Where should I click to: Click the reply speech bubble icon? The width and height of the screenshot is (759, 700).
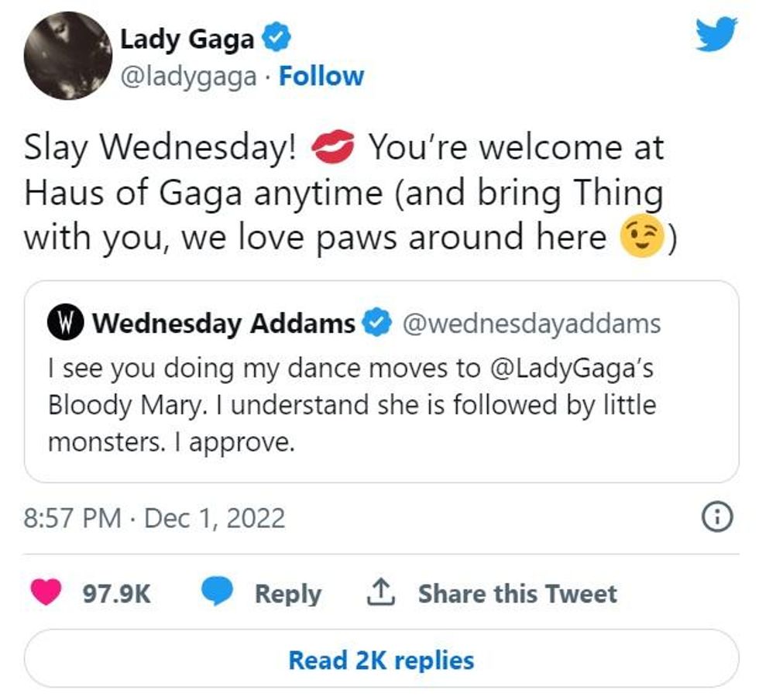coord(218,593)
